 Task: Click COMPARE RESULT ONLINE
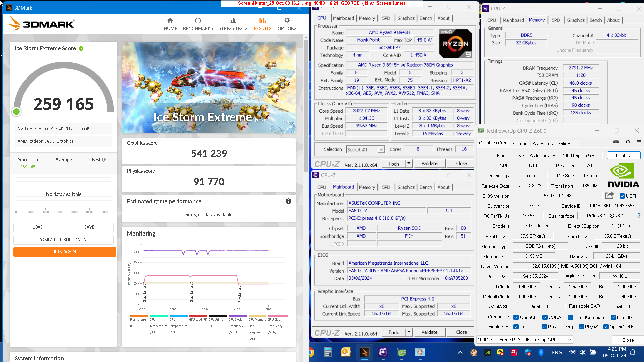coord(63,240)
